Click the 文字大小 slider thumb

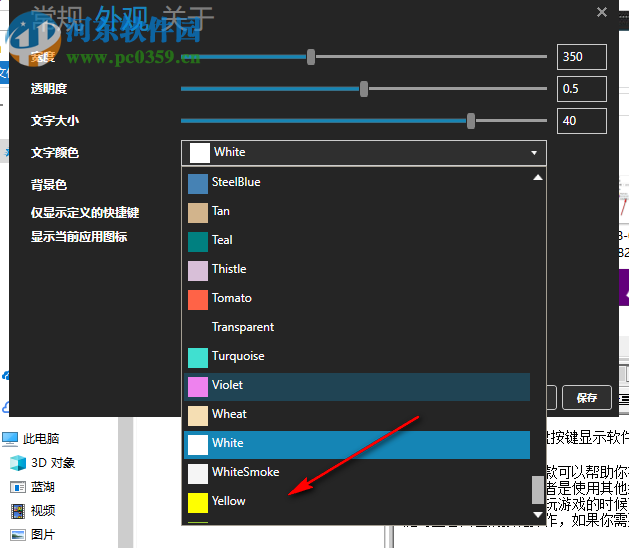[x=471, y=121]
